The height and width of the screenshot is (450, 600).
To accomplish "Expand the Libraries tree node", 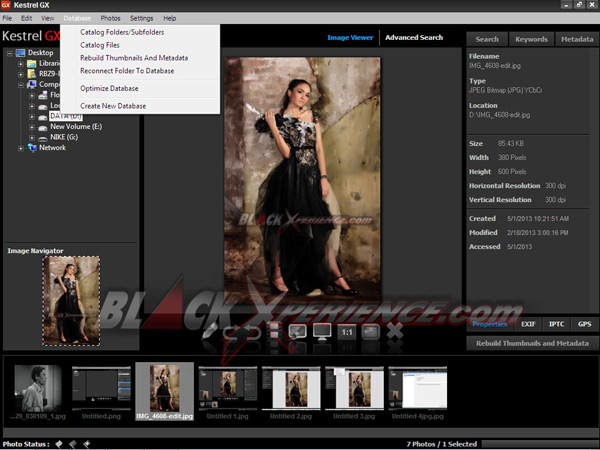I will click(21, 64).
